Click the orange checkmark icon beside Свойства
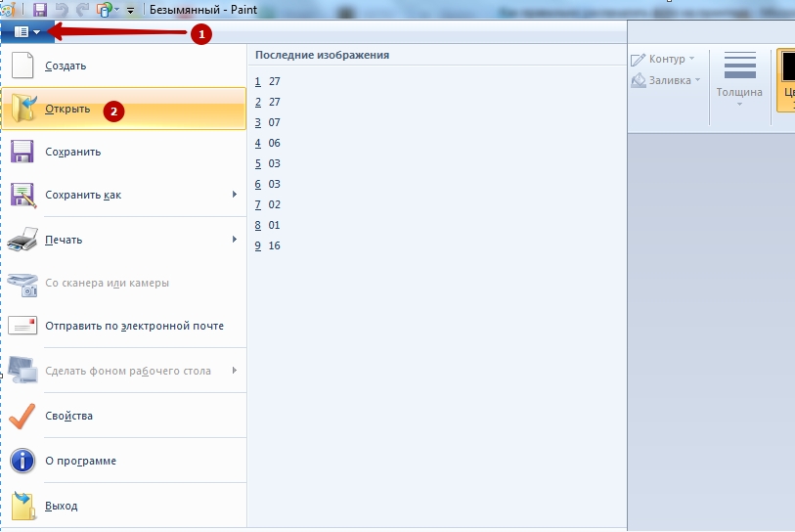This screenshot has height=532, width=795. [22, 416]
